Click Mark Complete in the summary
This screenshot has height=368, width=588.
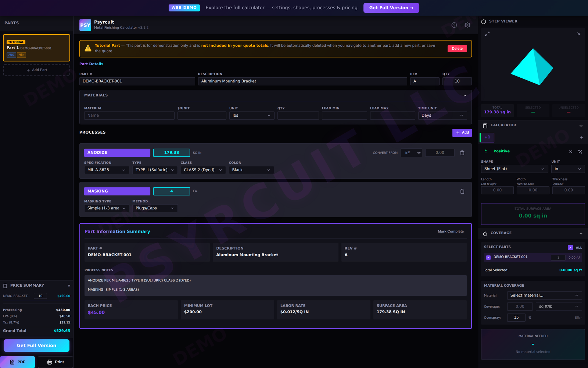click(x=451, y=231)
